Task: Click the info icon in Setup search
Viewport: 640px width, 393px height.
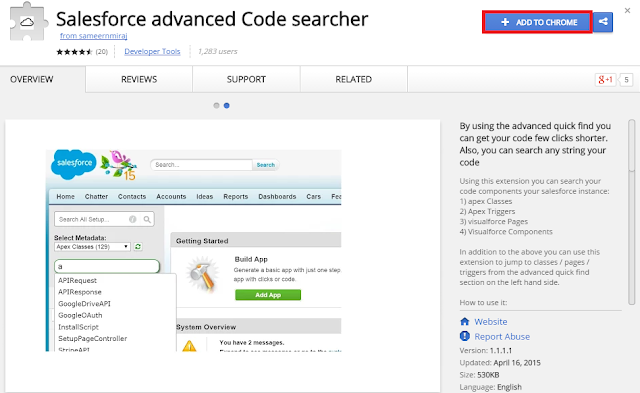Action: (x=133, y=219)
